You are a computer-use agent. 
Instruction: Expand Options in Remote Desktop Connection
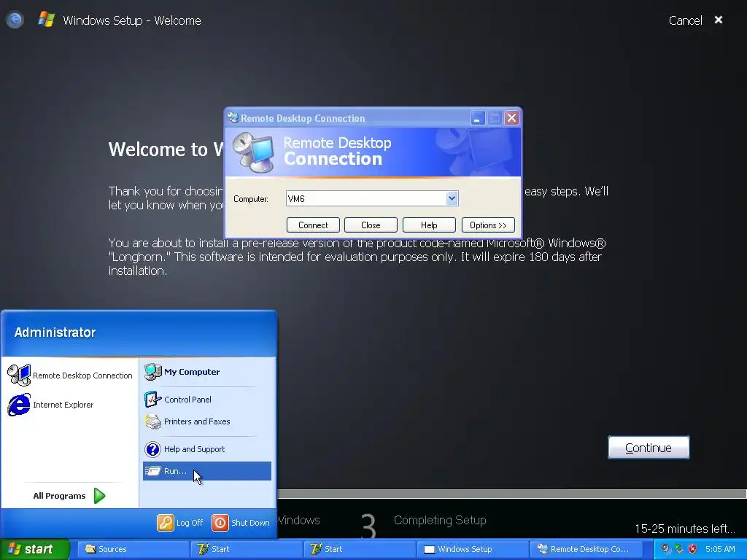point(488,225)
